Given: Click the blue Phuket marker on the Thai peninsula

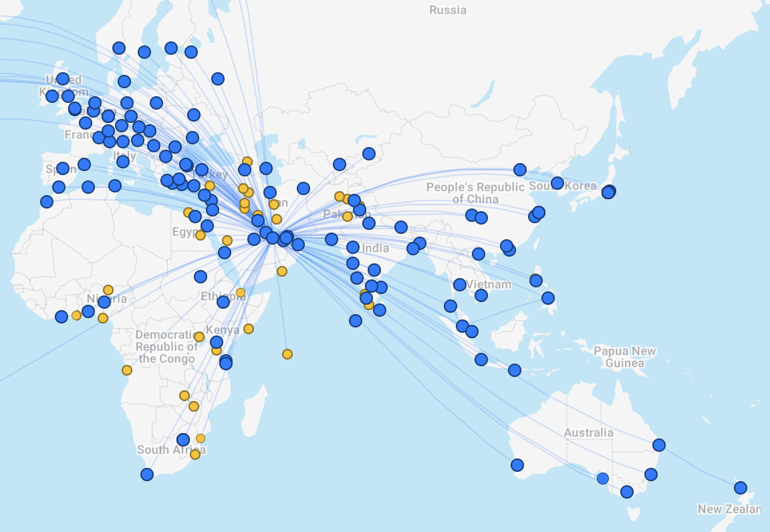Looking at the screenshot, I should 451,306.
